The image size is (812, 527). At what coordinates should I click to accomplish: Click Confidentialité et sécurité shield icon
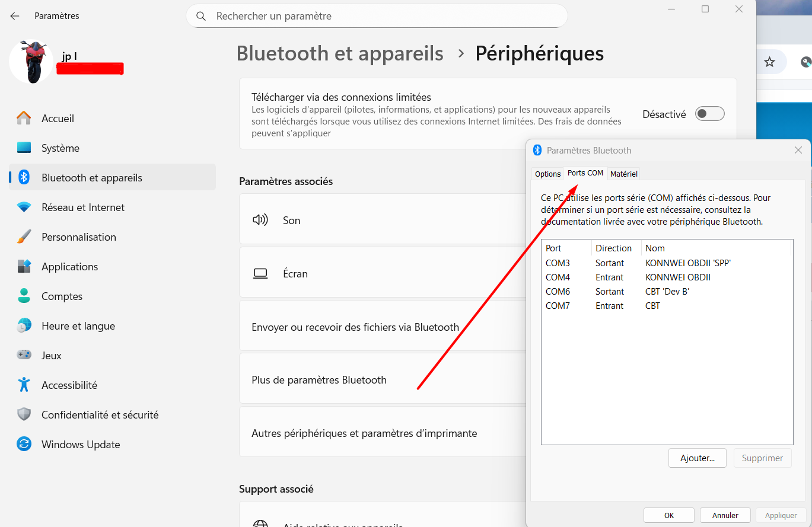point(24,415)
